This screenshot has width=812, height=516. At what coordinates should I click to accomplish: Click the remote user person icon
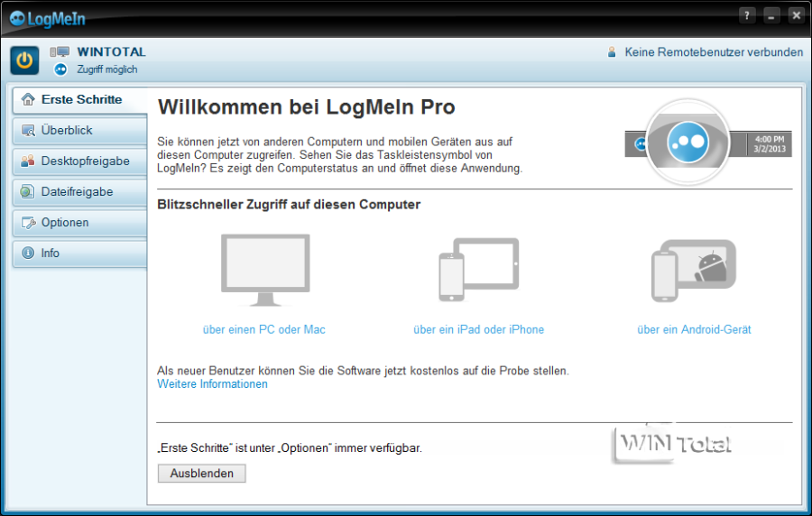point(612,51)
